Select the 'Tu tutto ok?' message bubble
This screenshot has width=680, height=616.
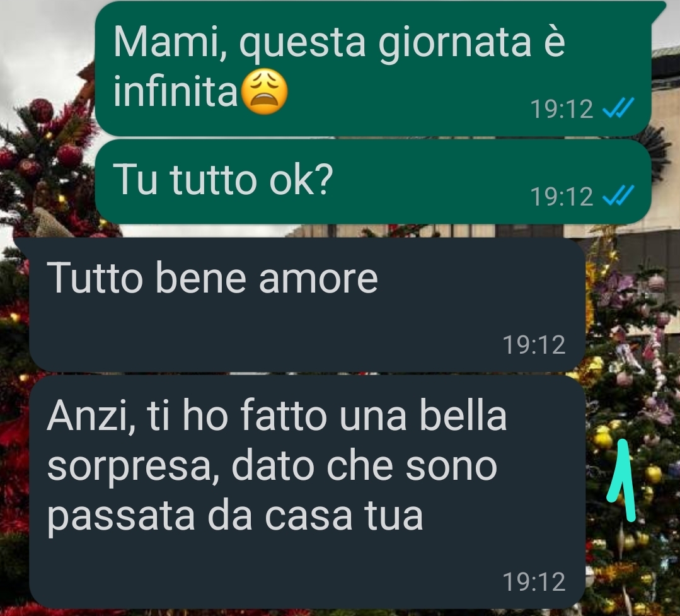(x=373, y=182)
